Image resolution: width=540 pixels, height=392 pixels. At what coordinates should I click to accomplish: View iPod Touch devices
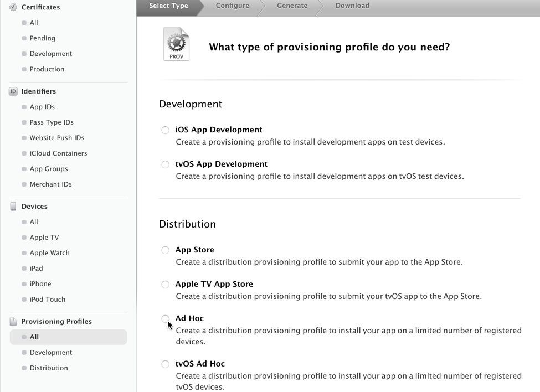(47, 300)
